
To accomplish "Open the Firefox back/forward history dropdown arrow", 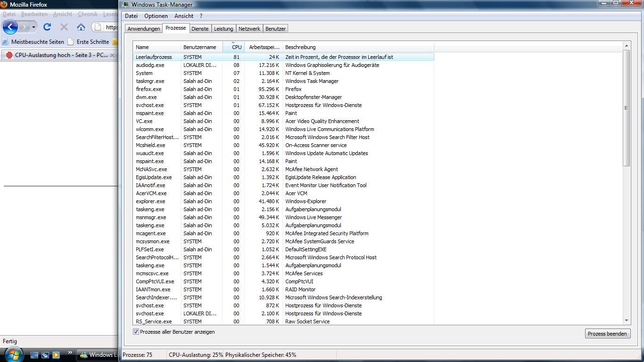I will [x=33, y=27].
